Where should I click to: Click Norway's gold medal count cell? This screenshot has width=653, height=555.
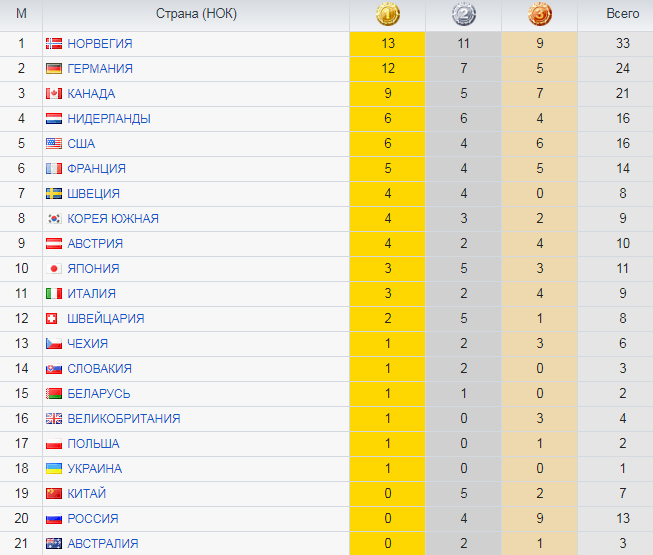(388, 44)
